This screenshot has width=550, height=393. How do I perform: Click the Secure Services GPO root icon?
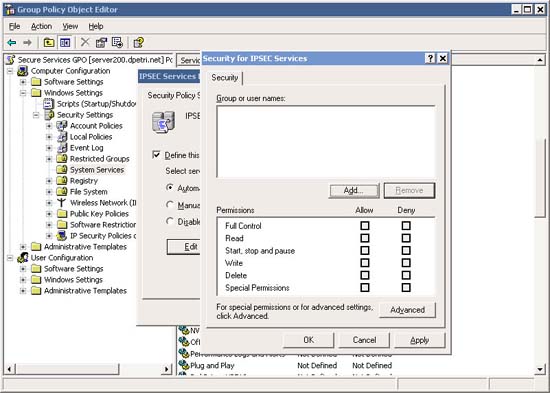coord(11,60)
